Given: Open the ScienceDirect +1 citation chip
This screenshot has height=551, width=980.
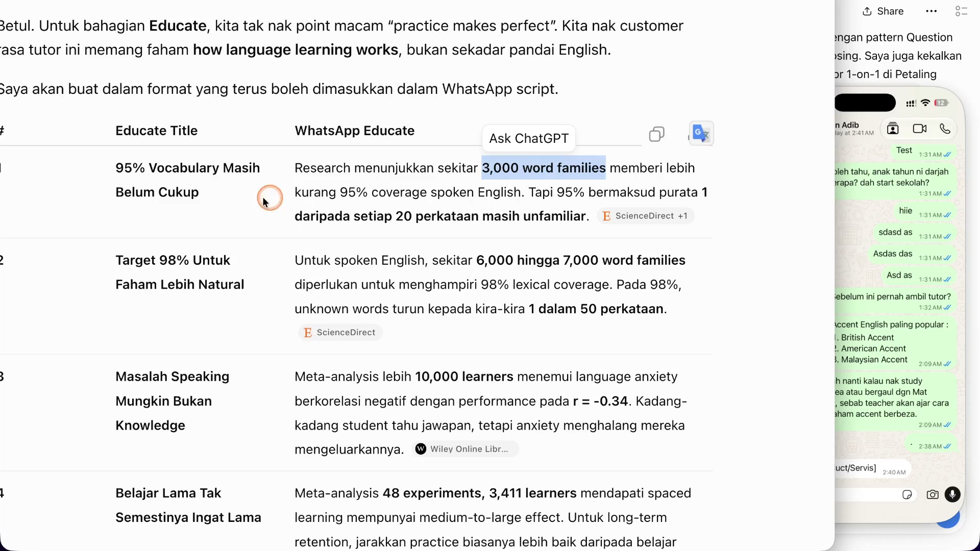Looking at the screenshot, I should (645, 216).
